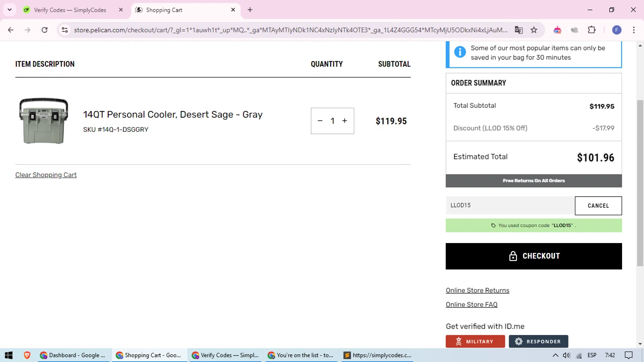The width and height of the screenshot is (644, 362).
Task: Show hidden system tray icons
Action: [555, 355]
